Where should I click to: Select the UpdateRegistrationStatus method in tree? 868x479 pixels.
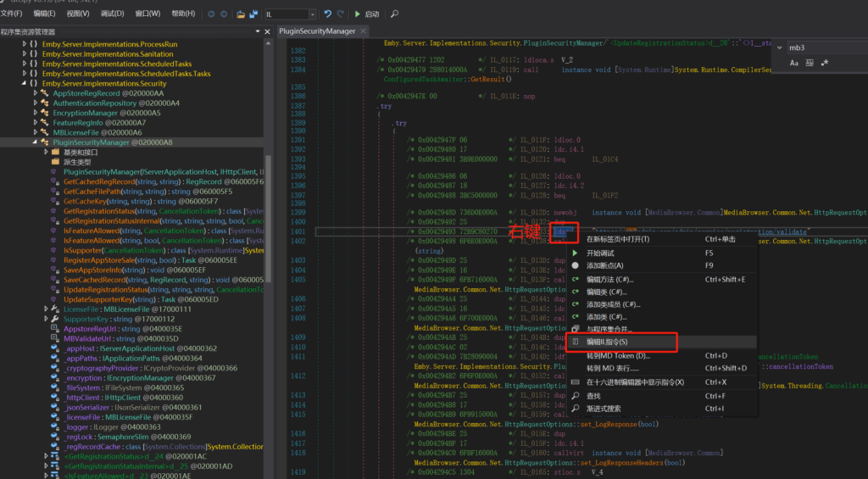tap(164, 290)
